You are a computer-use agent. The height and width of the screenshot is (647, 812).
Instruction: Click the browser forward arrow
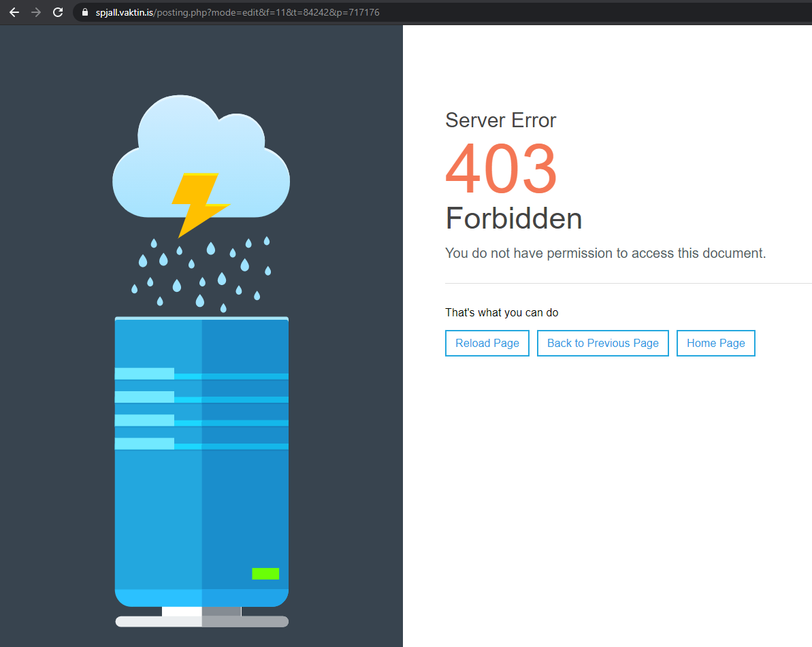click(x=36, y=12)
